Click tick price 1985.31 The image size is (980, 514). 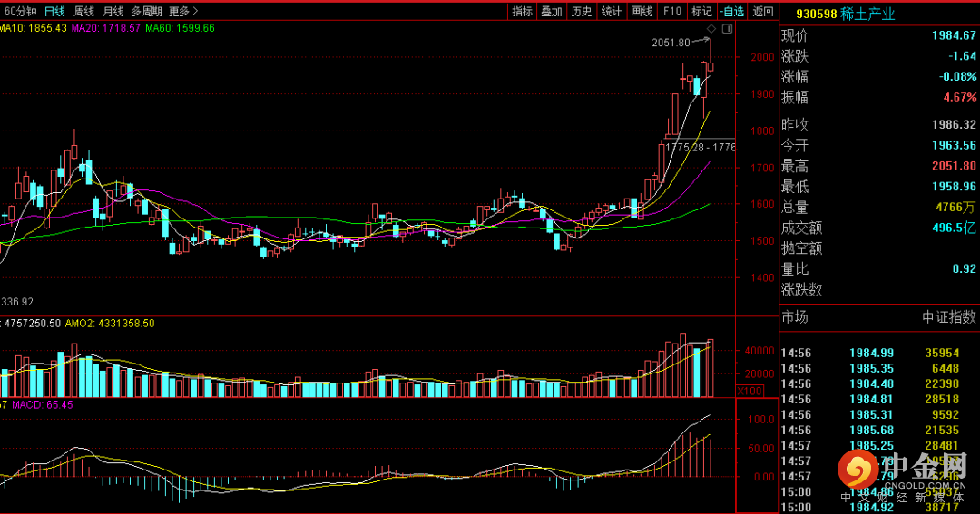[x=871, y=414]
